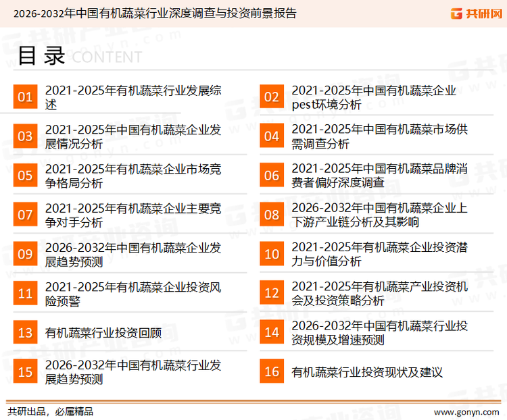Open chapter 有机蔬菜行业投资现状及建议
507x420 pixels.
(x=367, y=372)
